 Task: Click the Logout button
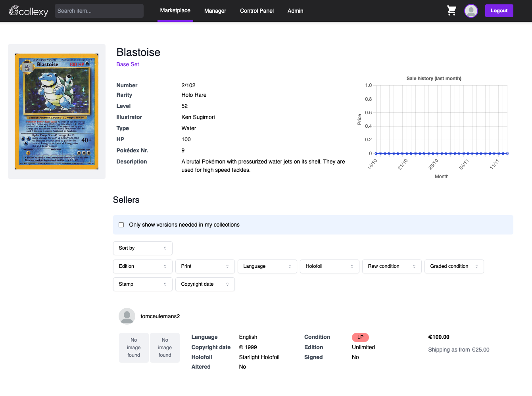coord(499,11)
